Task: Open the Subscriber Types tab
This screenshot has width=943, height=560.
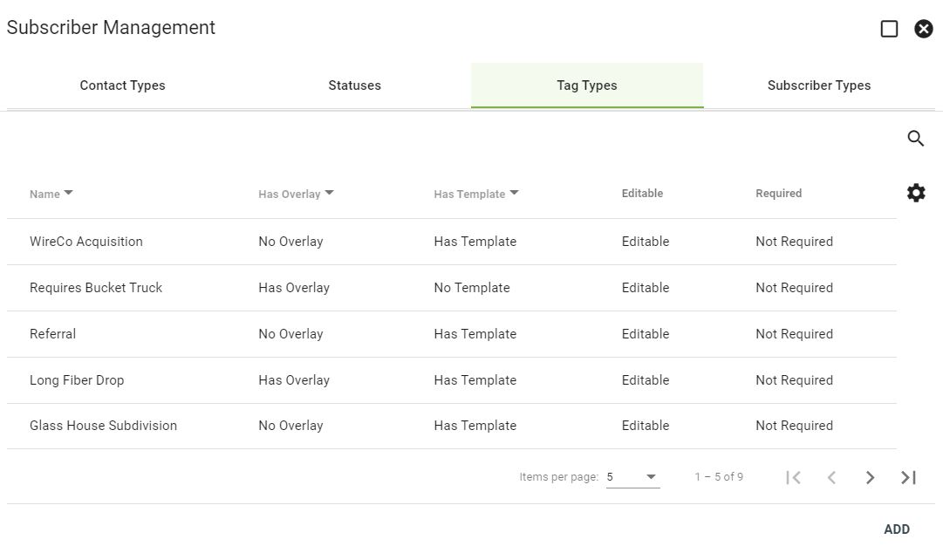Action: point(819,85)
